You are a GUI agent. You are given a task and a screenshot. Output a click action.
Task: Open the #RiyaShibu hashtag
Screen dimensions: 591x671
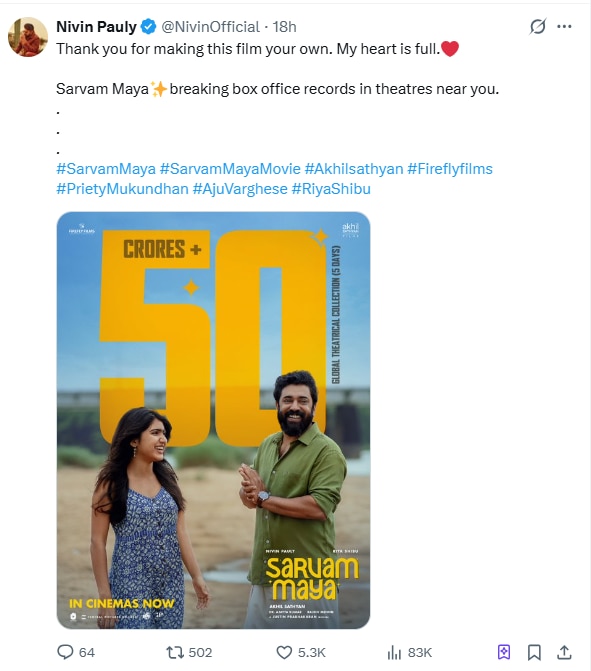331,189
